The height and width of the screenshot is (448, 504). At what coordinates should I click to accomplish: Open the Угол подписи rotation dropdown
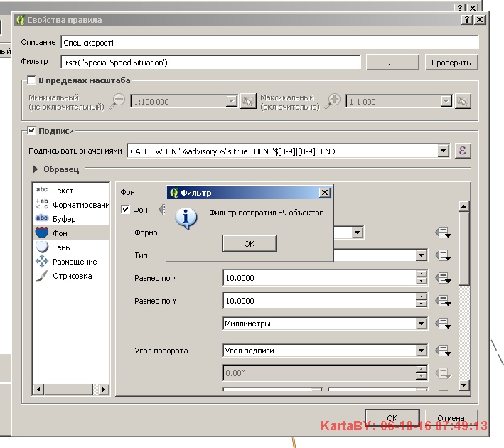click(x=421, y=351)
